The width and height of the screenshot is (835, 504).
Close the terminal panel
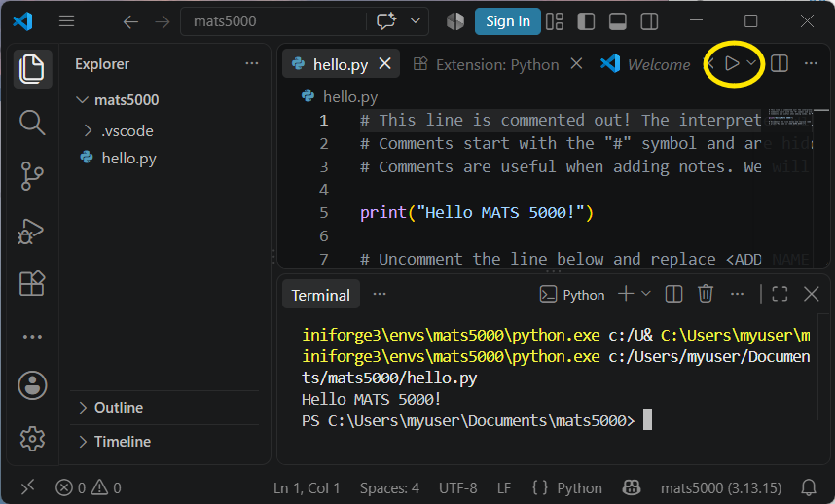812,294
